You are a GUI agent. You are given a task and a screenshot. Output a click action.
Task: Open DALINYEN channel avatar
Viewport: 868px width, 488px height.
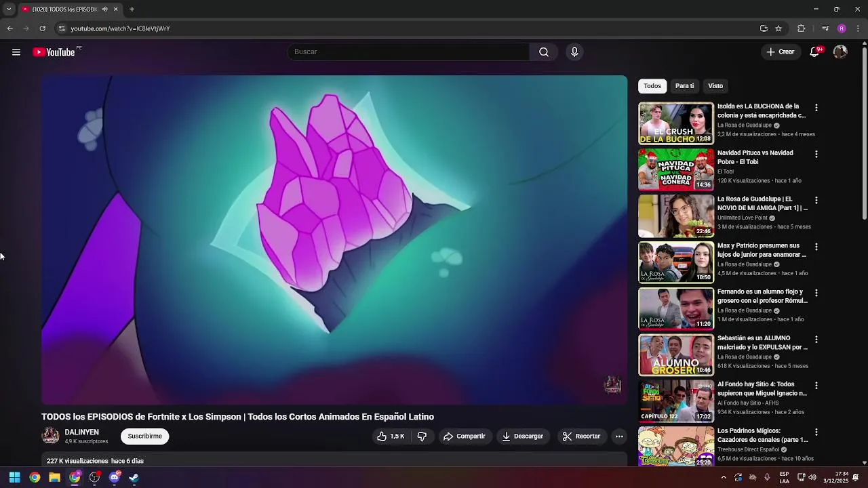click(x=50, y=436)
